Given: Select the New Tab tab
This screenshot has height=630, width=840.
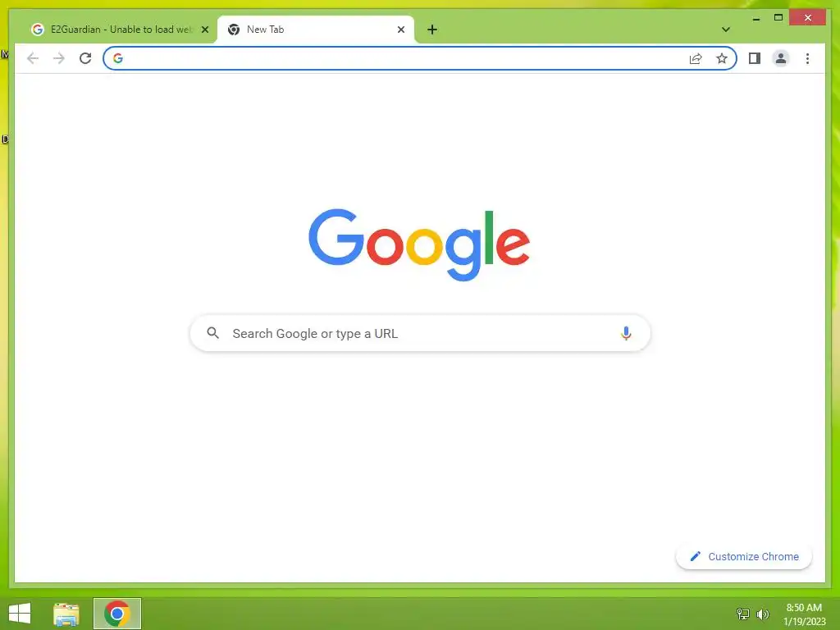Looking at the screenshot, I should (x=316, y=30).
